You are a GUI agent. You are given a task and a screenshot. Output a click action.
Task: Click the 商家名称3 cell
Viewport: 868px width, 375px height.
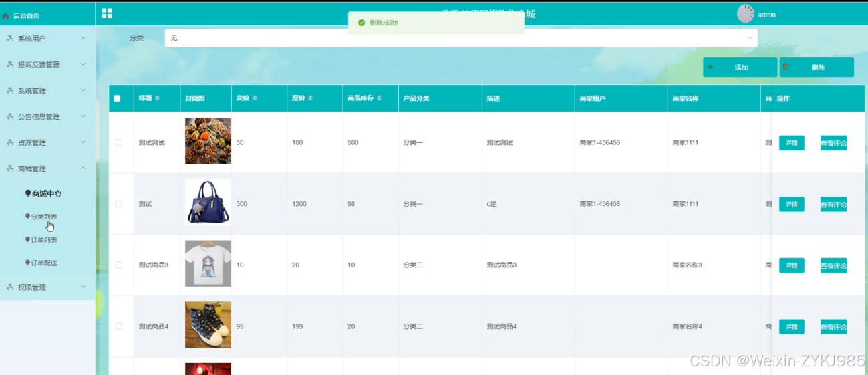pyautogui.click(x=687, y=265)
